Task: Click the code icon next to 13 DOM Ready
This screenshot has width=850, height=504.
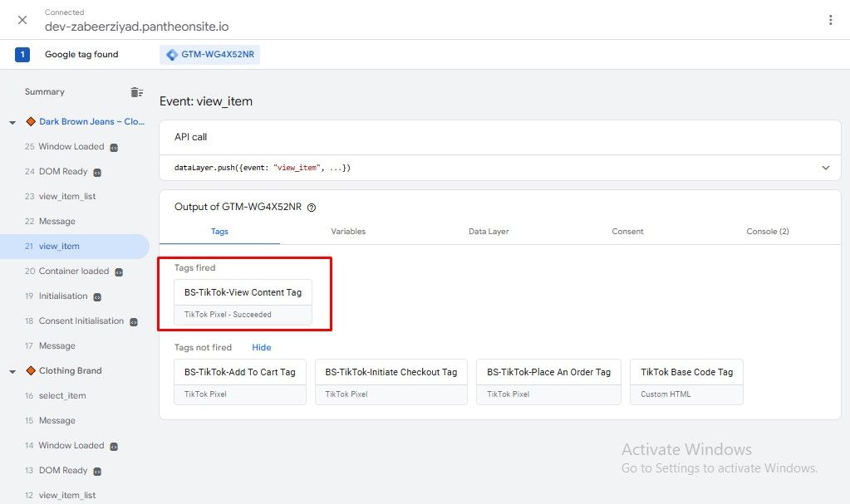Action: (x=97, y=472)
